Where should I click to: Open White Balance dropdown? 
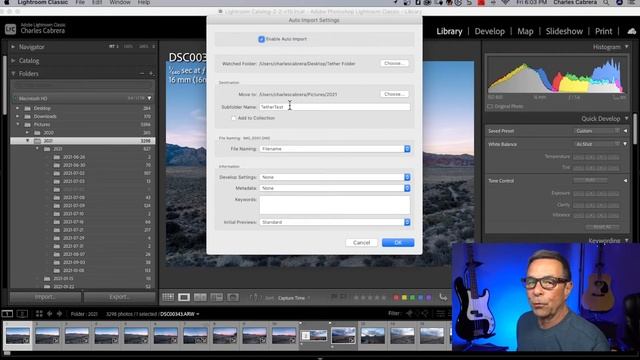[598, 144]
